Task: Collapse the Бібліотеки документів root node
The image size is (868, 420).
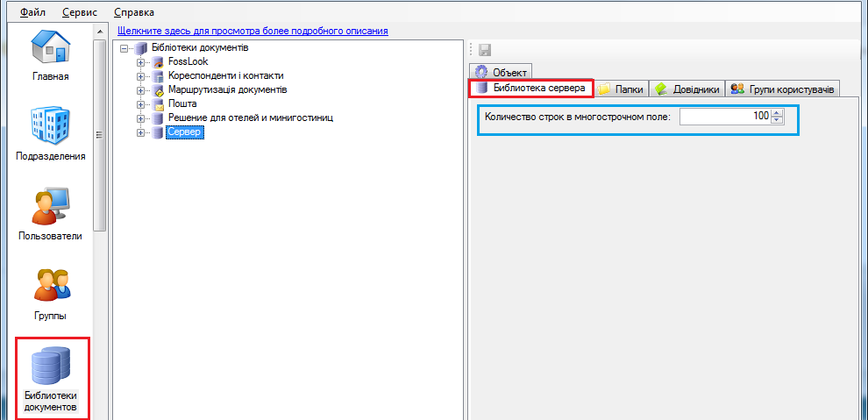Action: tap(125, 47)
